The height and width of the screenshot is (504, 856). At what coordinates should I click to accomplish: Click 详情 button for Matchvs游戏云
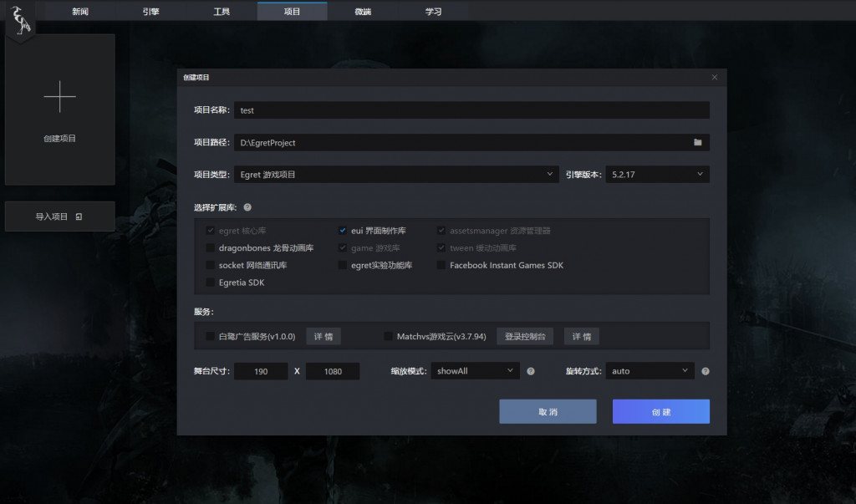coord(582,336)
